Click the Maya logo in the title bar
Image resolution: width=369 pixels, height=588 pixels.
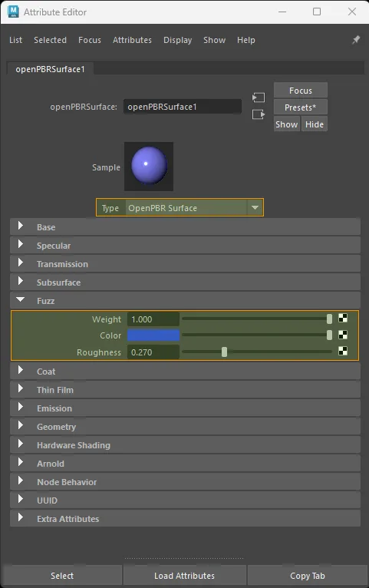[x=13, y=12]
